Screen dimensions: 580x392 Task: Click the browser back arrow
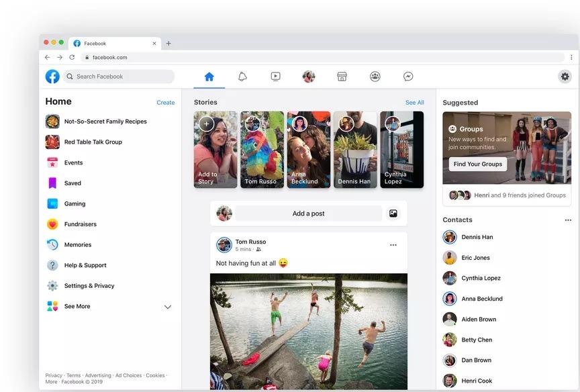(48, 57)
